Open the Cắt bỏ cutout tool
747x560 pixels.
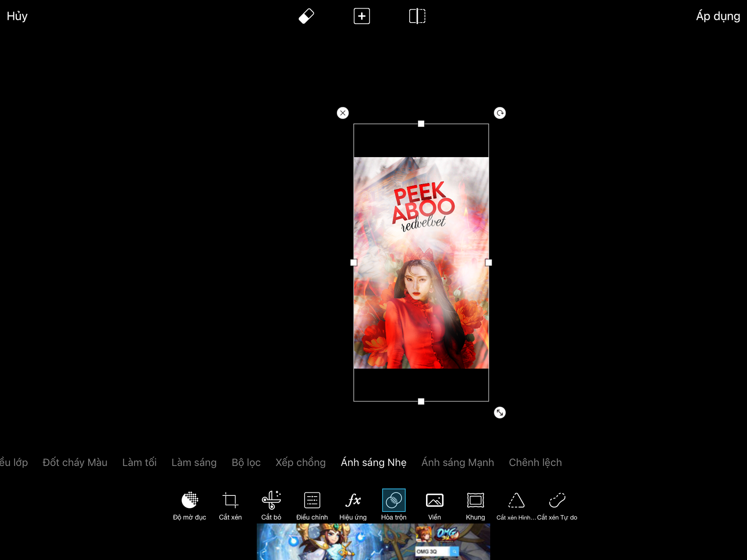[271, 506]
